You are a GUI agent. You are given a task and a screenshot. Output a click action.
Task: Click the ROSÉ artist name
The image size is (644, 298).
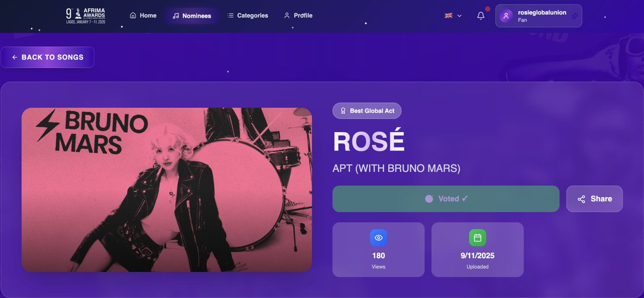point(369,142)
